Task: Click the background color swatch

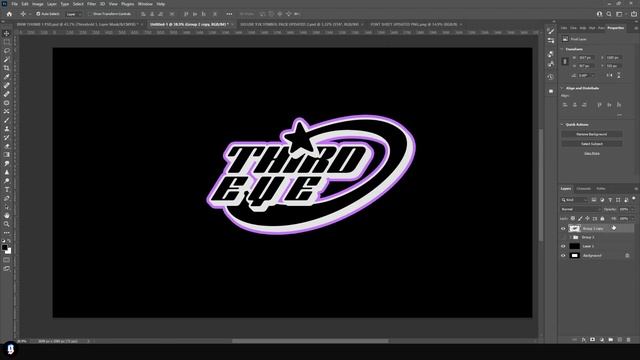Action: 9,251
